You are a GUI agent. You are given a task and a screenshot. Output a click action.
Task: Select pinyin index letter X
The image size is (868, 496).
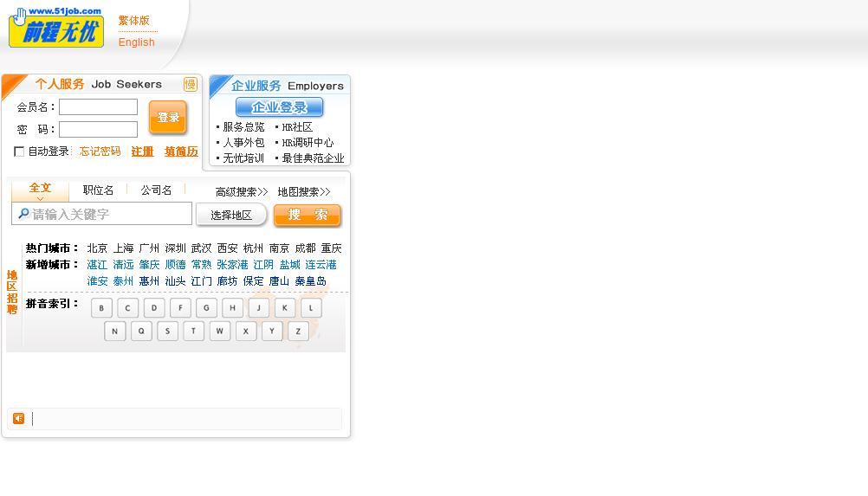[x=246, y=332]
